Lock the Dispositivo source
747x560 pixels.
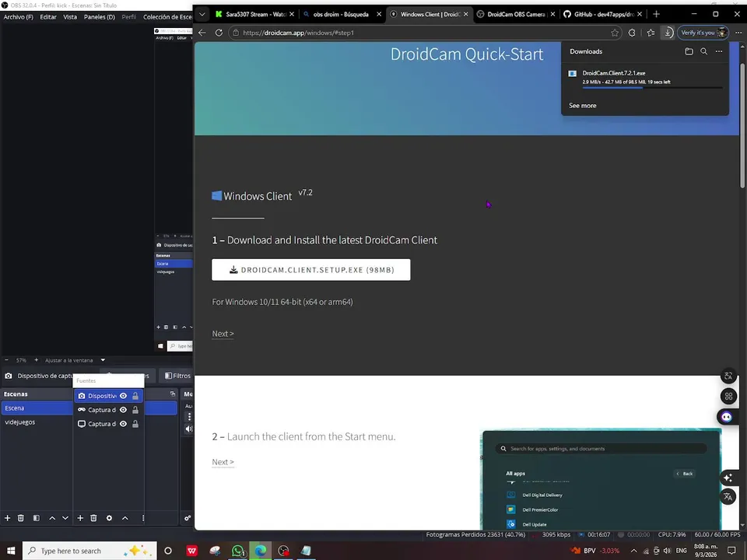point(135,396)
